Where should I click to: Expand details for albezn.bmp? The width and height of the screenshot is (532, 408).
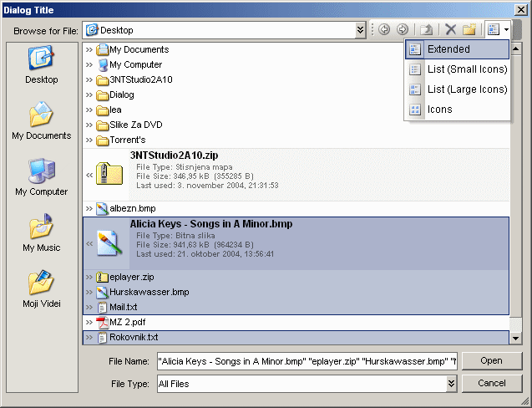[x=89, y=208]
